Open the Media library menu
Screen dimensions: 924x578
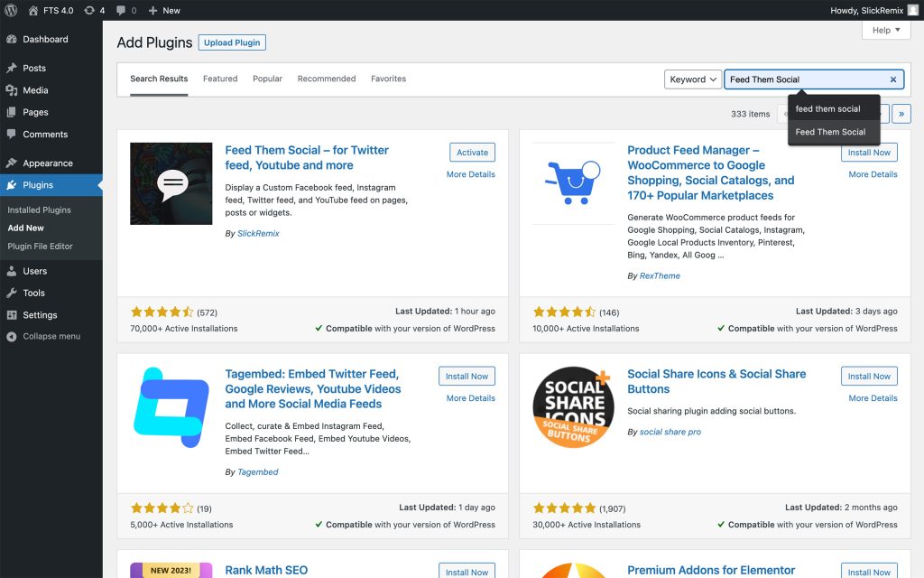click(x=51, y=90)
